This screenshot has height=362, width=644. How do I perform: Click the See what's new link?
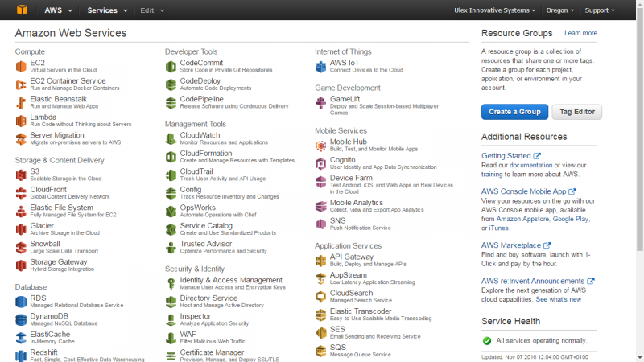(559, 299)
